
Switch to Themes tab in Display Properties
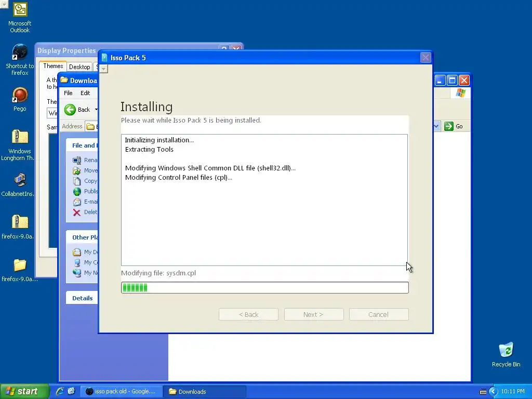coord(53,66)
